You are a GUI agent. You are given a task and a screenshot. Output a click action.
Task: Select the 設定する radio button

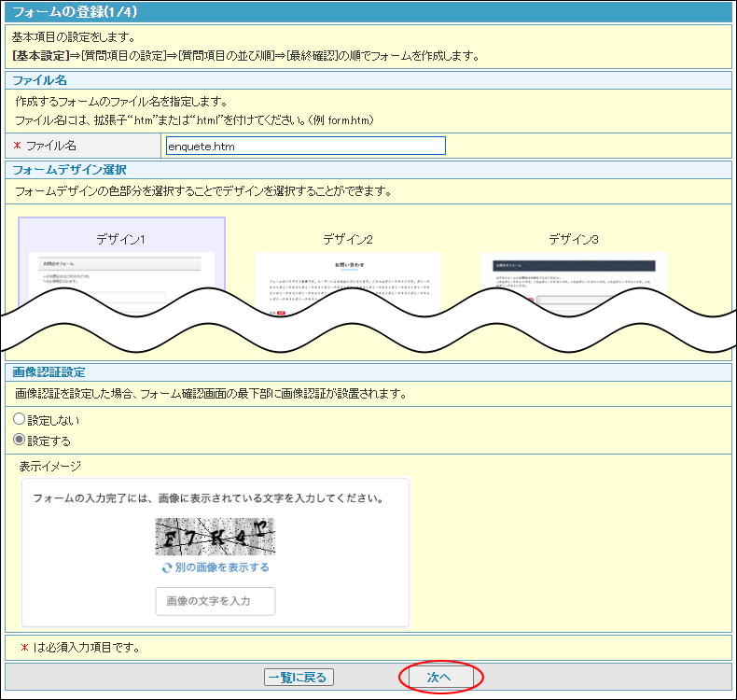[x=20, y=441]
